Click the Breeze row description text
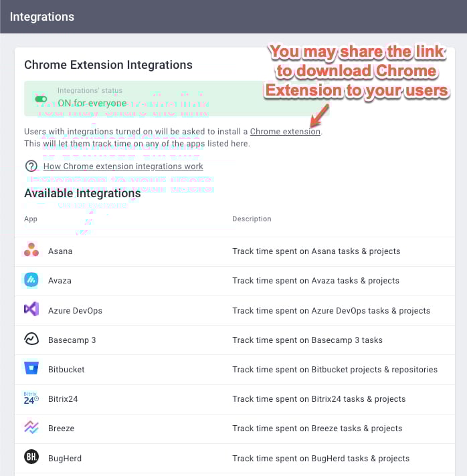This screenshot has height=476, width=467. (317, 429)
